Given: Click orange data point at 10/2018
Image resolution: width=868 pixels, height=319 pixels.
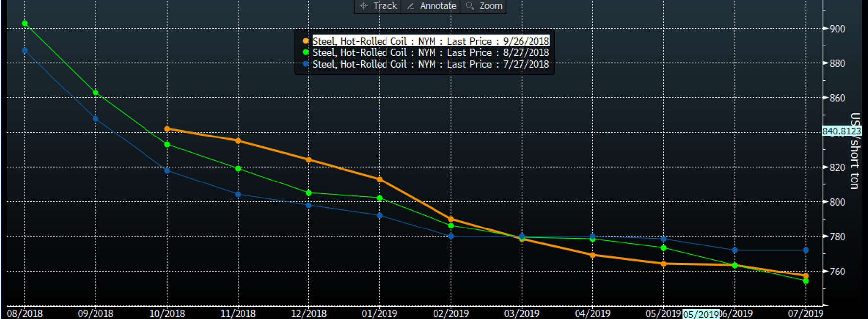Looking at the screenshot, I should (167, 129).
